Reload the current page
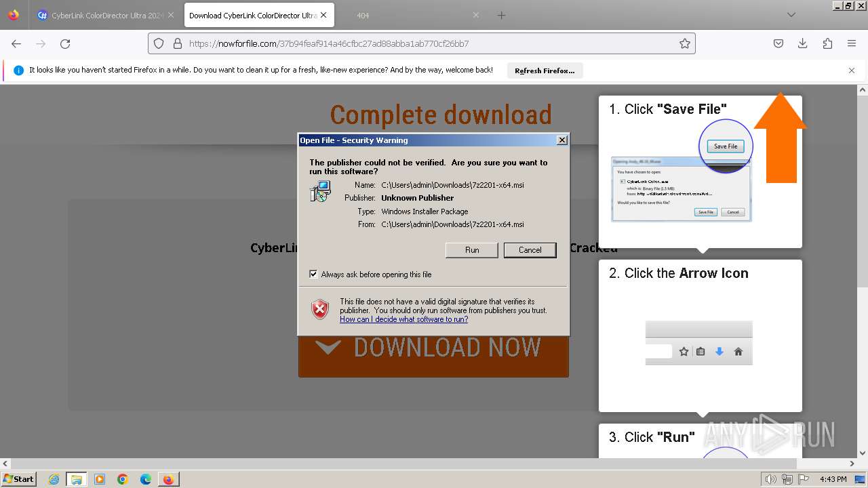 click(65, 43)
